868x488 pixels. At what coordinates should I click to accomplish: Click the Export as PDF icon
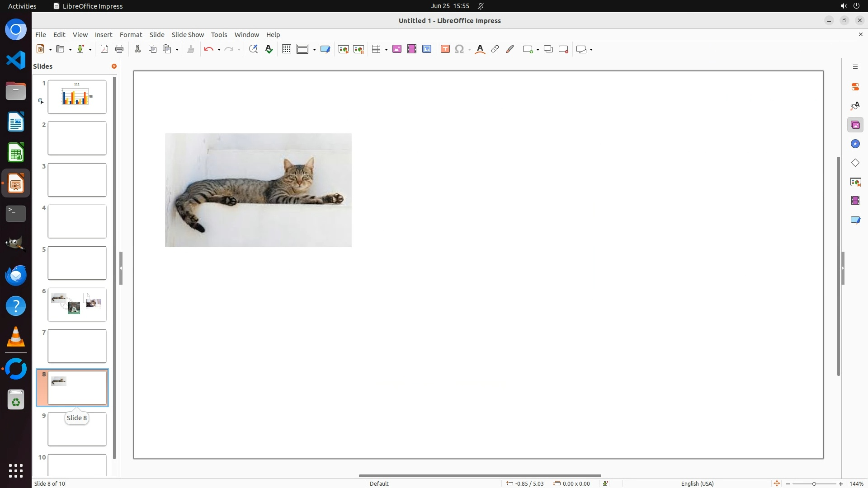coord(104,49)
